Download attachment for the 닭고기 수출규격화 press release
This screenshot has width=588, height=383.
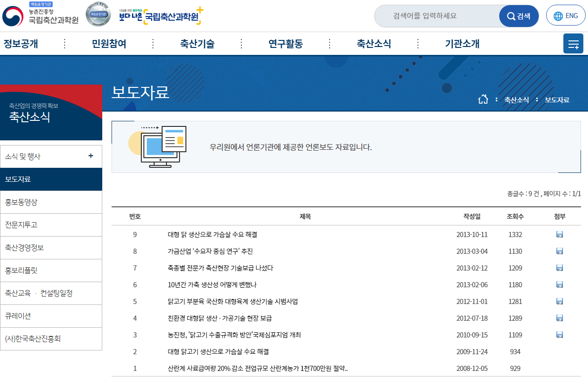click(x=559, y=335)
